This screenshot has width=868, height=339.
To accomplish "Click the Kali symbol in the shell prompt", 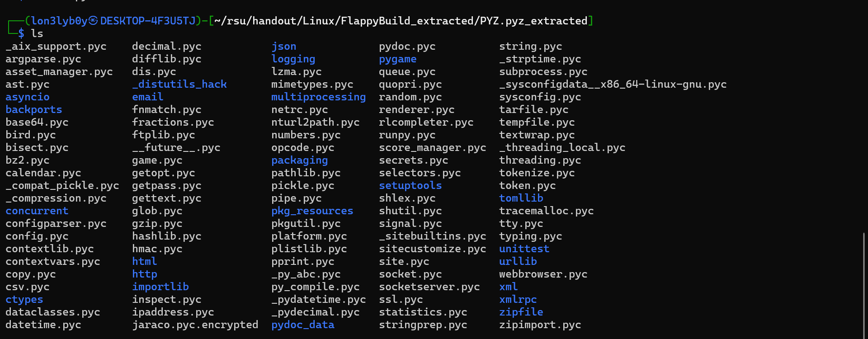I will [x=93, y=21].
